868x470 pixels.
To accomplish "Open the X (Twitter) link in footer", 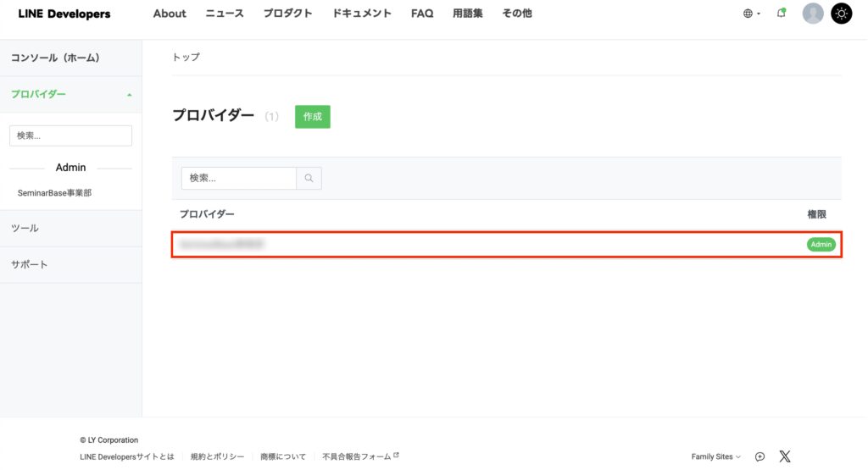I will (785, 456).
